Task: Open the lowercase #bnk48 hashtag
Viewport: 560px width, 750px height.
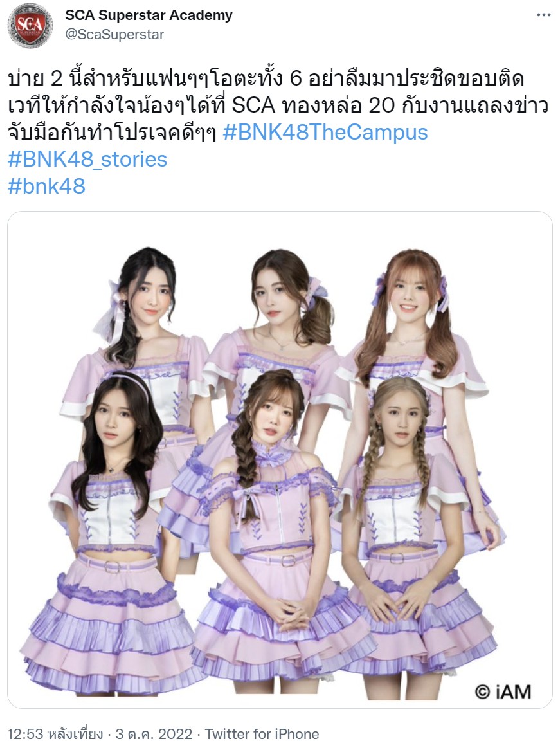Action: tap(46, 186)
